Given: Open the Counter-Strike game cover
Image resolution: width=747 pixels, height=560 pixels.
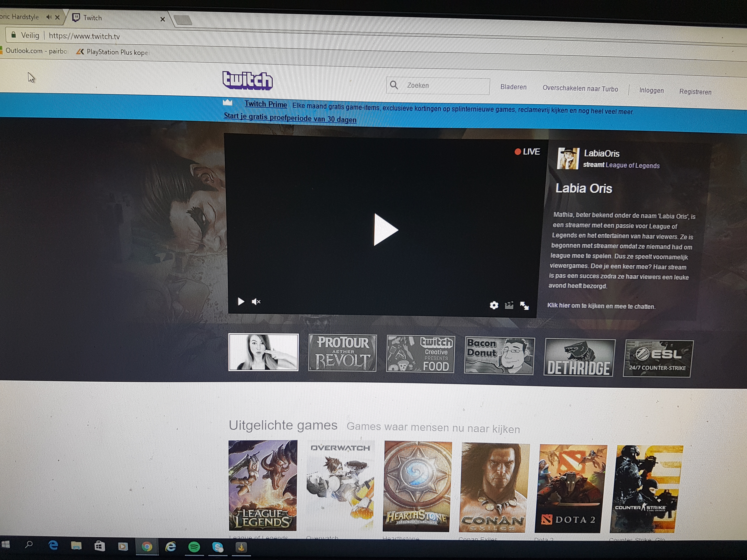Looking at the screenshot, I should click(647, 489).
